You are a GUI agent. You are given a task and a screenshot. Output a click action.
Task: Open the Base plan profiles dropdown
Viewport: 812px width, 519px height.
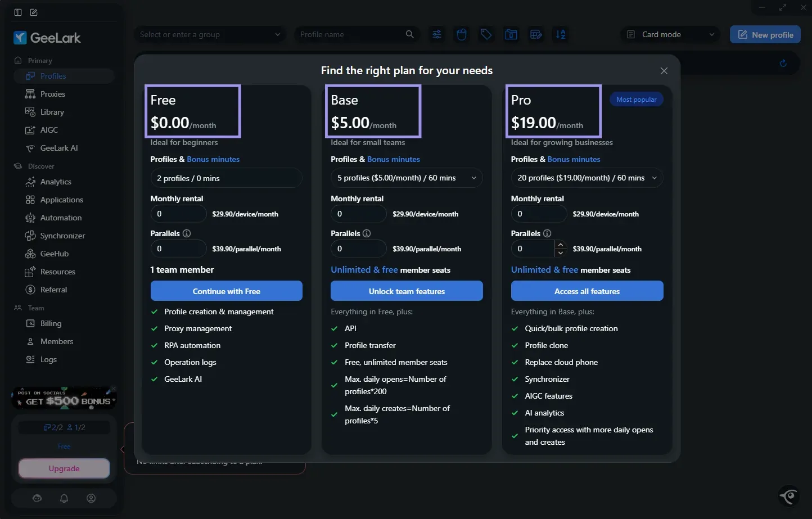[x=407, y=178]
